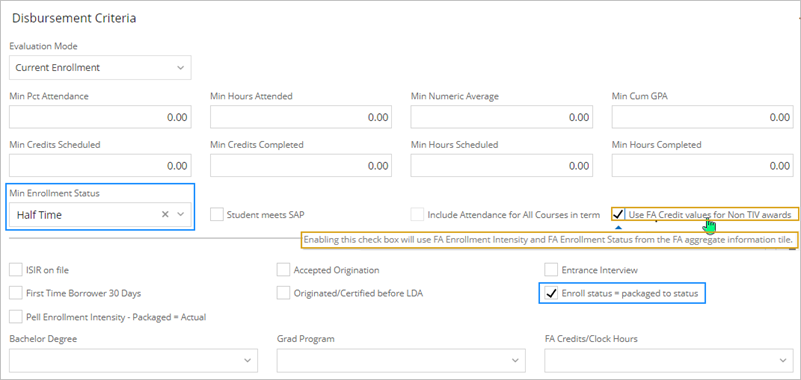Uncheck Enroll status = packaged to status
Image resolution: width=801 pixels, height=380 pixels.
(x=551, y=293)
